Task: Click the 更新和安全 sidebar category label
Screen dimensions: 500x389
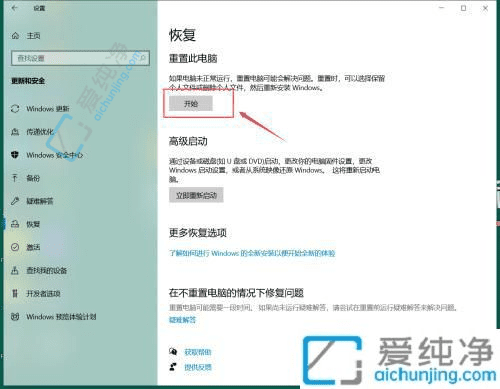Action: 28,81
